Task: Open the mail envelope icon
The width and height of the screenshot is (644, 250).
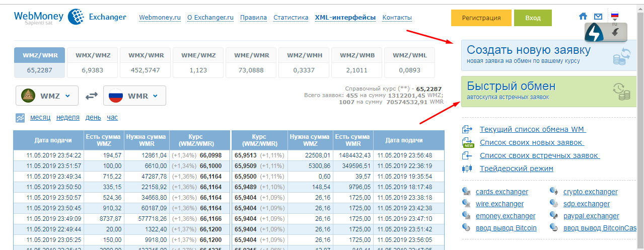Action: point(598,17)
